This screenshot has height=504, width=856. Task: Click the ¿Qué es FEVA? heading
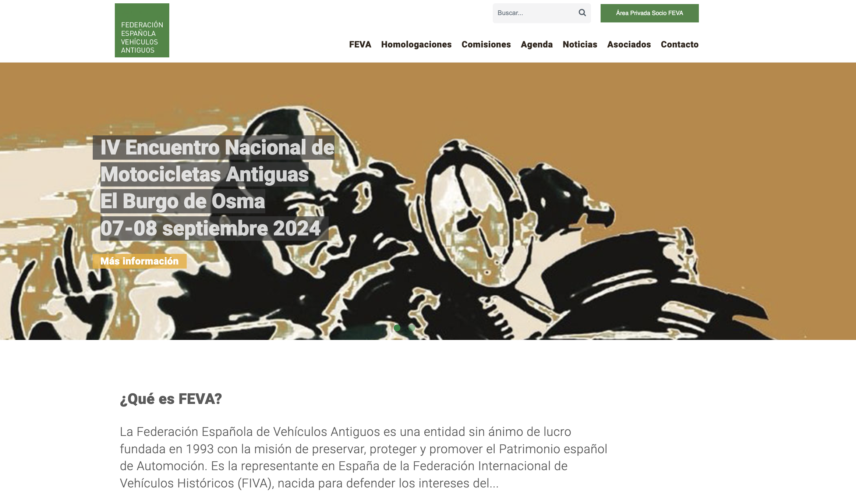click(x=171, y=399)
